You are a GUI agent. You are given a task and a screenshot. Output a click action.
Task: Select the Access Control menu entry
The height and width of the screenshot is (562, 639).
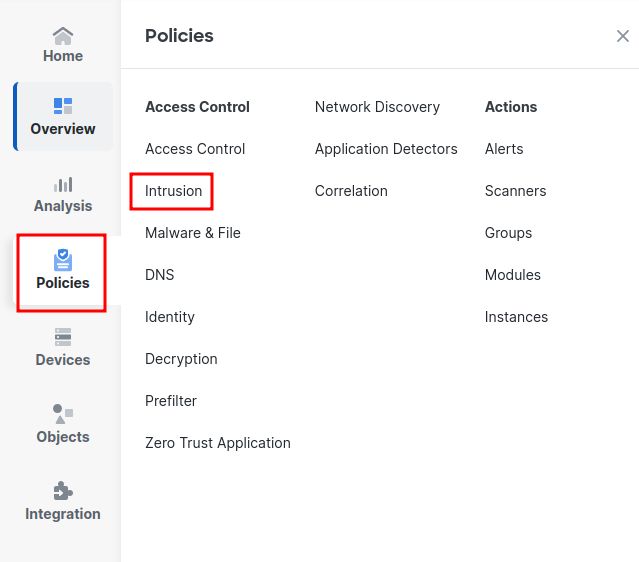click(x=195, y=149)
